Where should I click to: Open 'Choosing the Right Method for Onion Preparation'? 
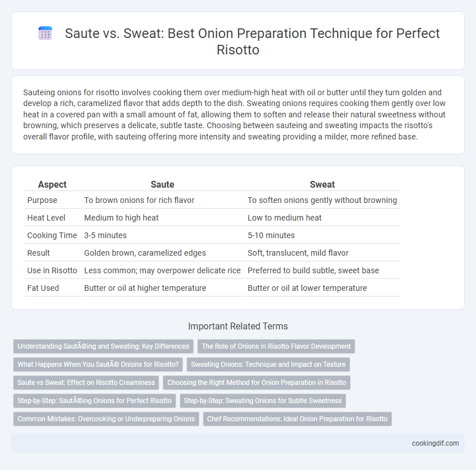pos(257,383)
